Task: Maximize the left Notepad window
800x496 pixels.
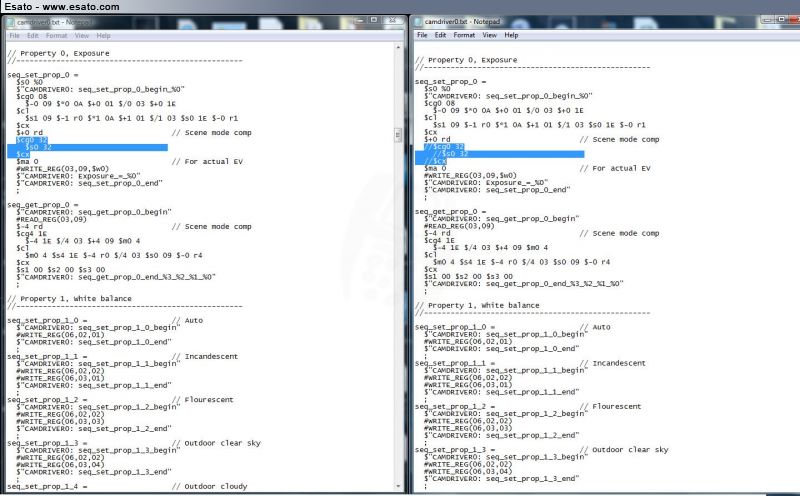Action: [x=374, y=20]
